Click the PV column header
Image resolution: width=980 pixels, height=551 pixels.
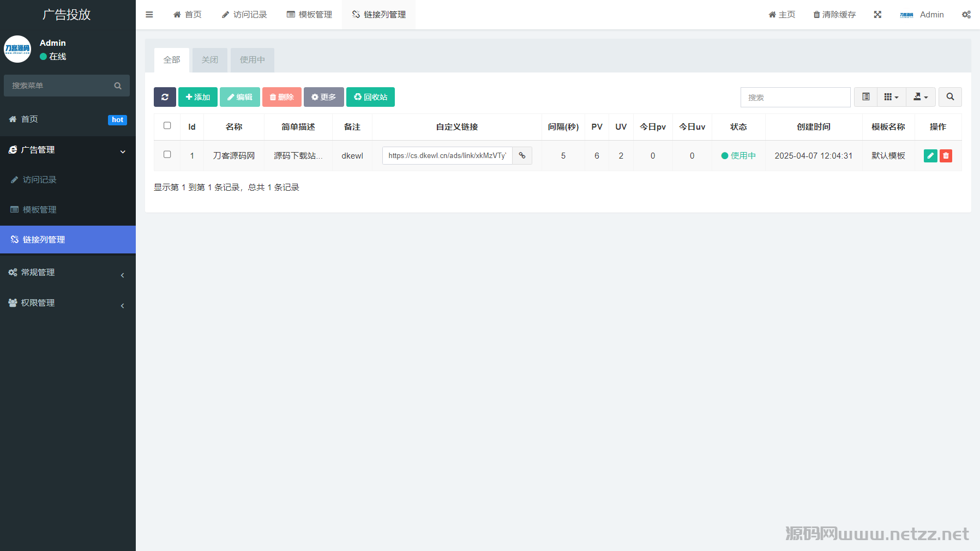pyautogui.click(x=597, y=127)
